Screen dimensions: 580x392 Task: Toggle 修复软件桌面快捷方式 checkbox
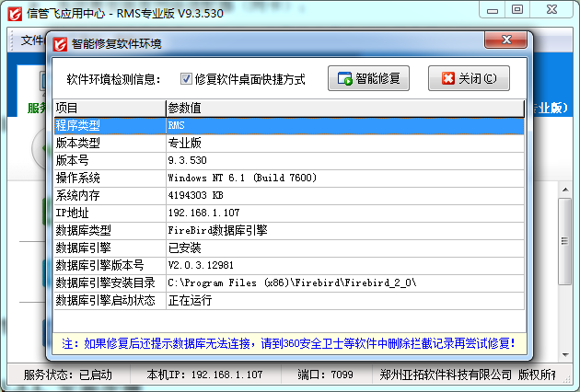186,79
